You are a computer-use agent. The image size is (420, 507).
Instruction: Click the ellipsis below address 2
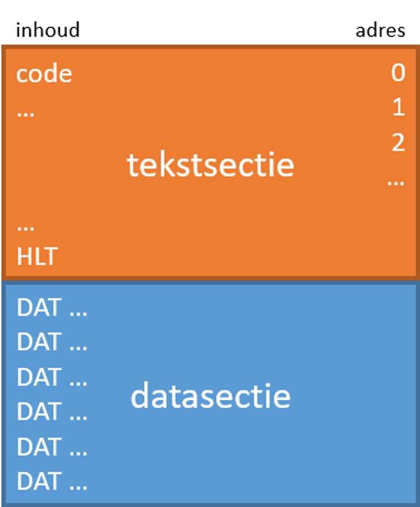click(396, 181)
